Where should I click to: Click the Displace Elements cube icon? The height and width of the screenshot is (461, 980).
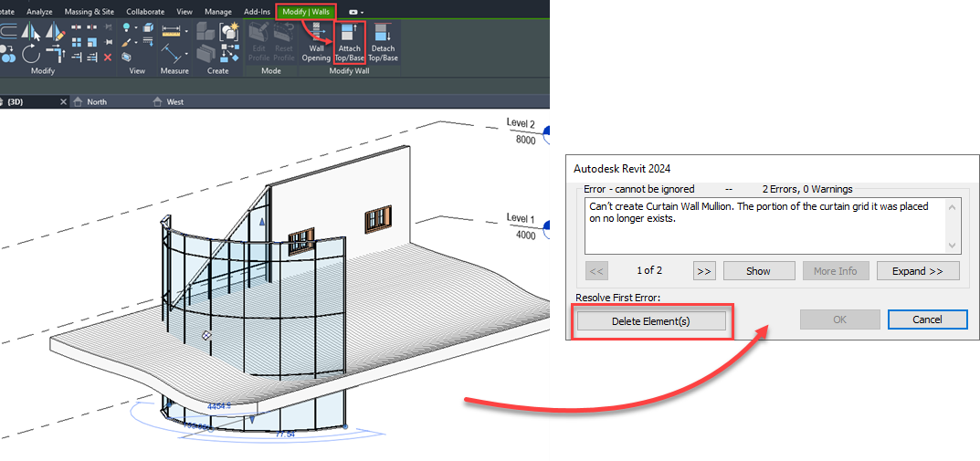148,27
